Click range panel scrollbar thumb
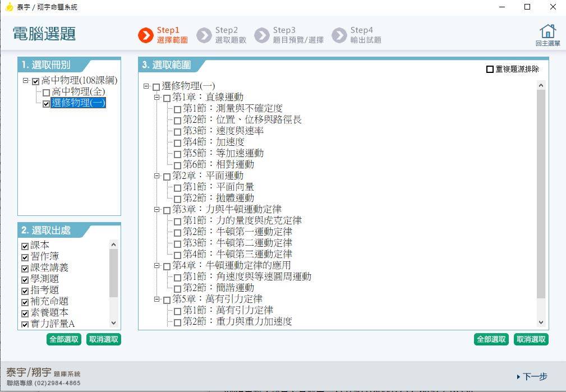566x392 pixels. pos(541,194)
